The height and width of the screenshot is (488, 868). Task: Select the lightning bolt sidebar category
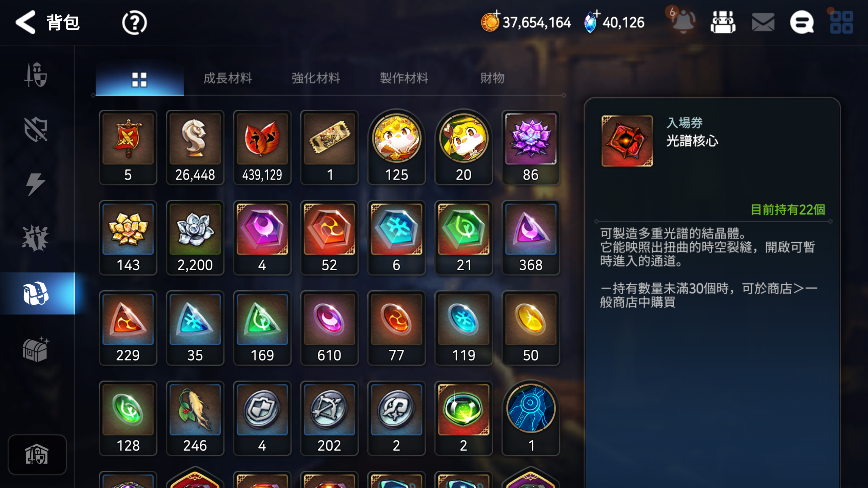(35, 184)
